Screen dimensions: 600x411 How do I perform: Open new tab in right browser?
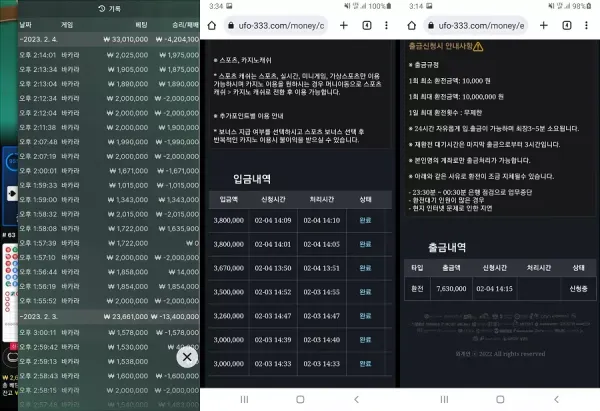pyautogui.click(x=543, y=25)
